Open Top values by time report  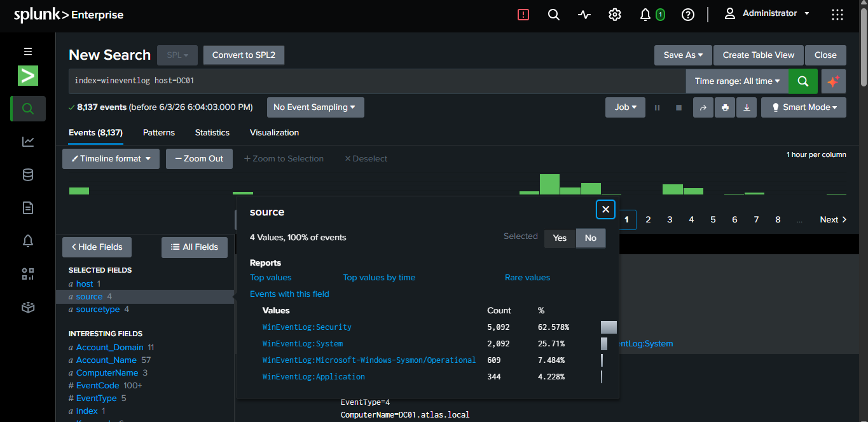click(x=379, y=278)
